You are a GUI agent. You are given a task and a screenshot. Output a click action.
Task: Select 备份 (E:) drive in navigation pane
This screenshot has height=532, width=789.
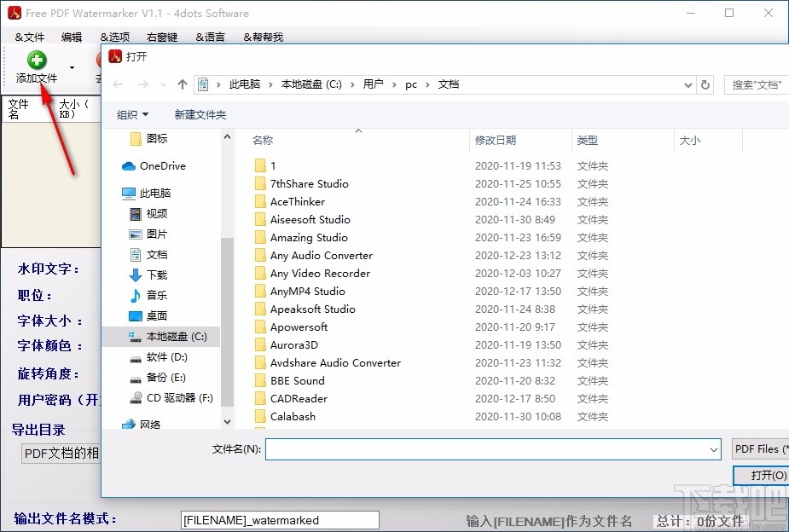click(x=158, y=378)
